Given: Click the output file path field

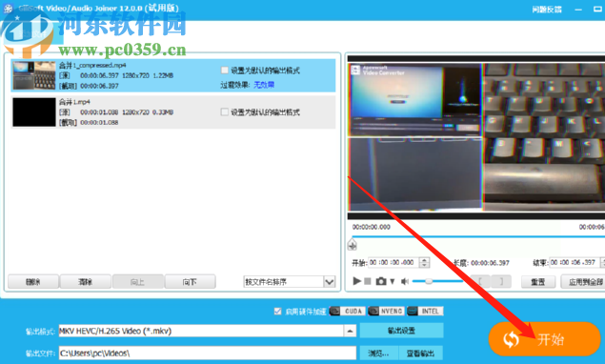Looking at the screenshot, I should pyautogui.click(x=207, y=353).
